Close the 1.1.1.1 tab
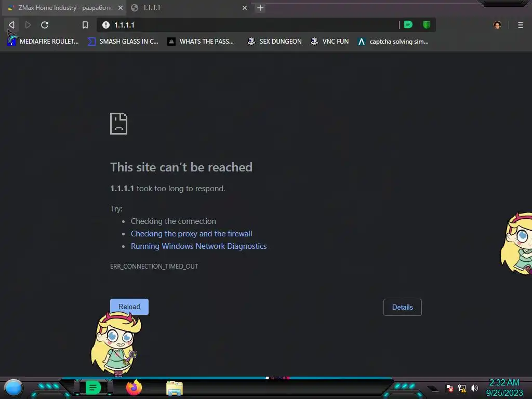The width and height of the screenshot is (532, 399). 245,7
